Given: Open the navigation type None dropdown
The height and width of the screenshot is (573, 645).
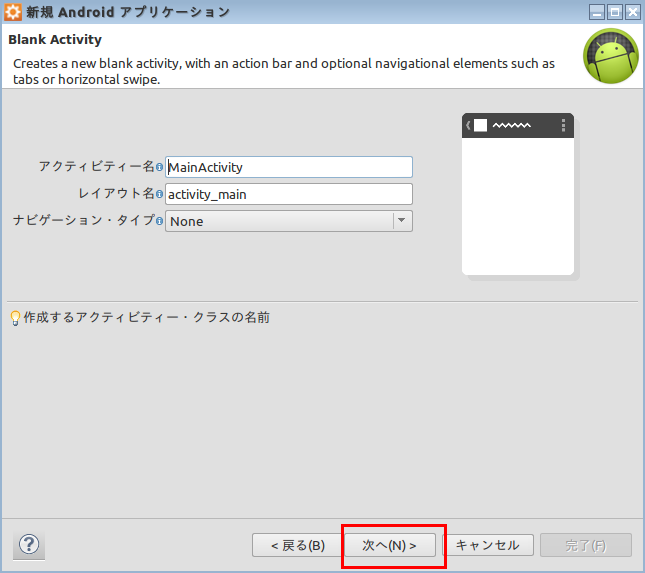Looking at the screenshot, I should [289, 221].
